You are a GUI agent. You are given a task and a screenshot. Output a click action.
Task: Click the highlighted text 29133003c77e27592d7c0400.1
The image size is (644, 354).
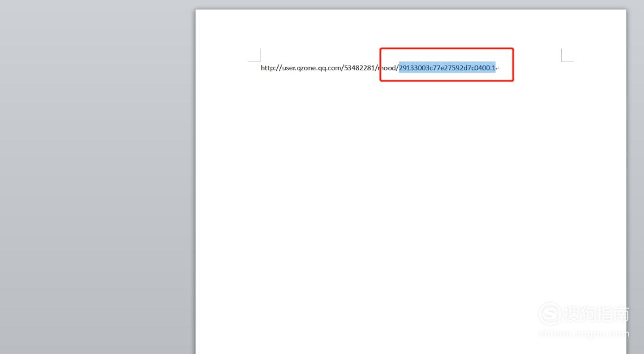[447, 68]
